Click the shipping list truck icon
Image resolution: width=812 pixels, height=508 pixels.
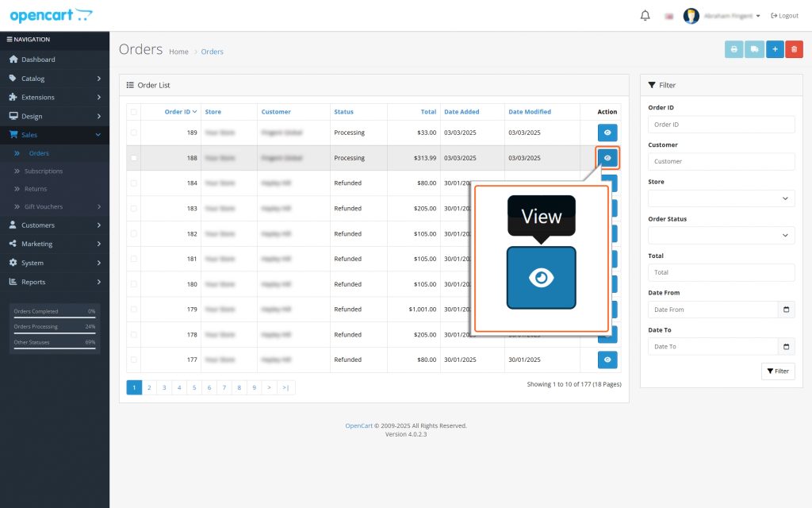[753, 49]
